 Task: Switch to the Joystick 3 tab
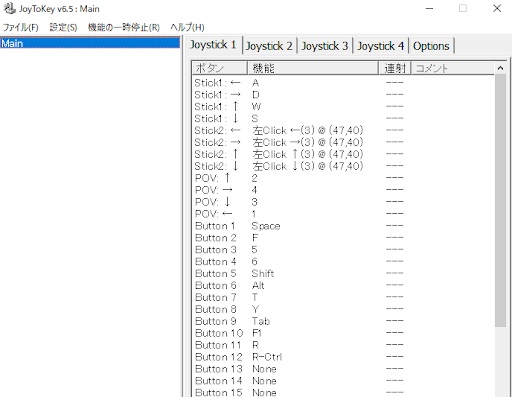pyautogui.click(x=325, y=46)
